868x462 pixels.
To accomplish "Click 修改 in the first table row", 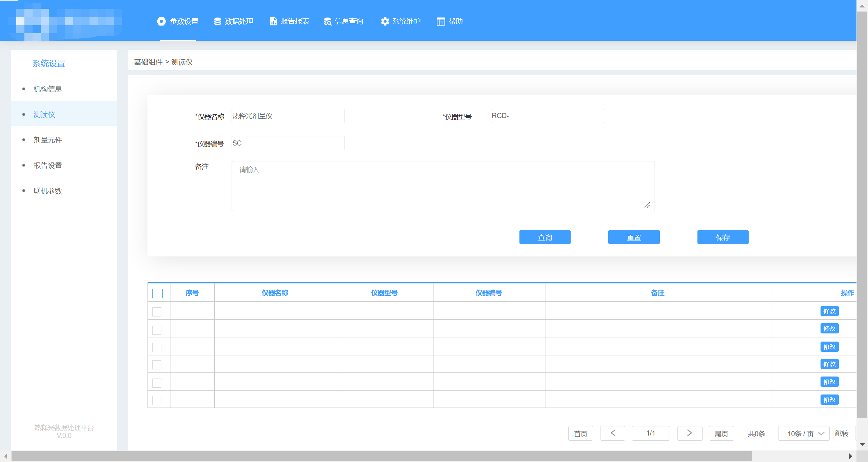I will [829, 311].
